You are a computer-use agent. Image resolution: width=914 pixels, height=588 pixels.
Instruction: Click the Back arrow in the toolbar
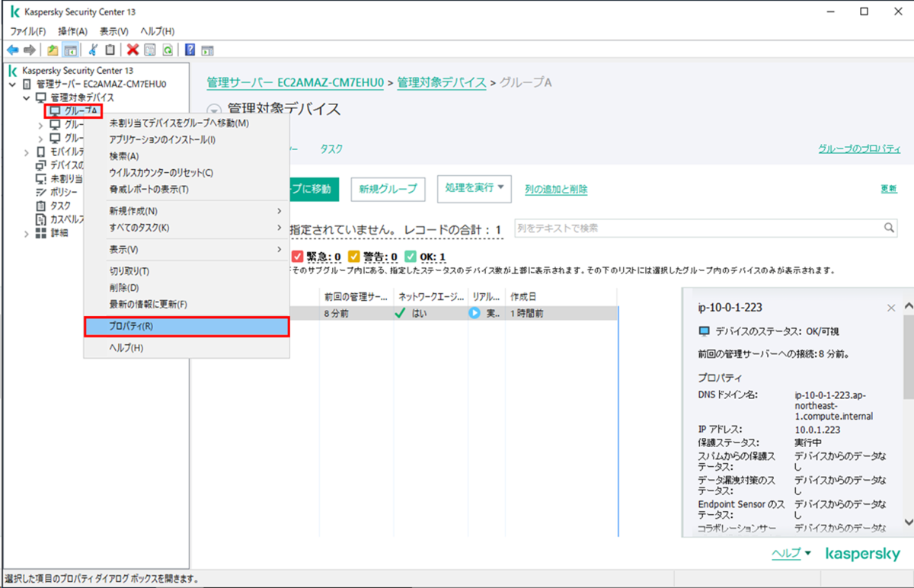click(x=13, y=50)
